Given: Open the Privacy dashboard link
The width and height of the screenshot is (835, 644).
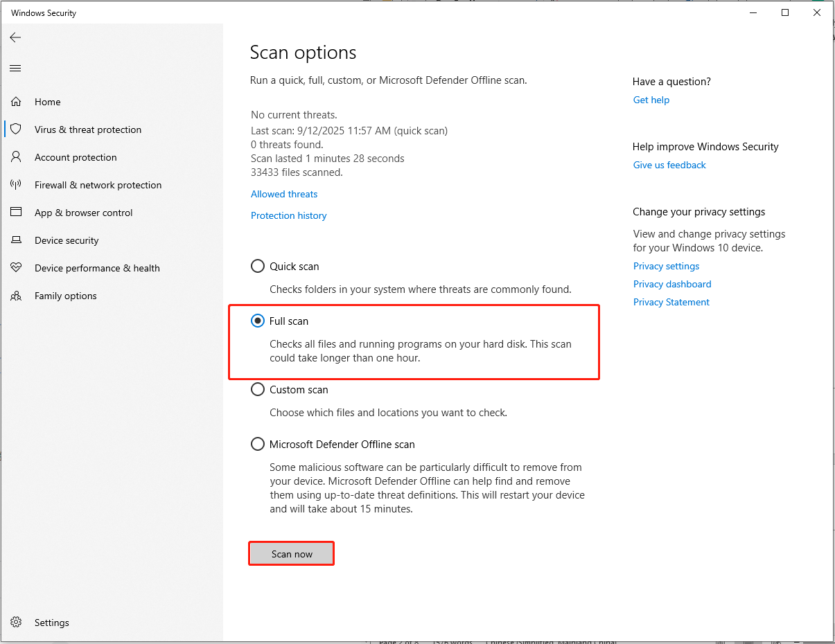Looking at the screenshot, I should (x=671, y=284).
